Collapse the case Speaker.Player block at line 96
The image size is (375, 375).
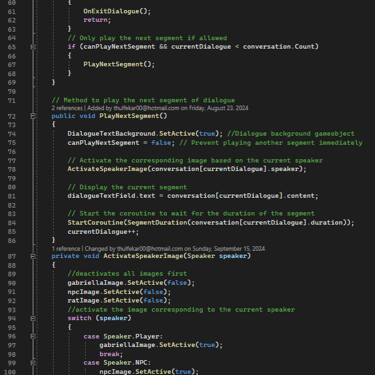point(33,337)
